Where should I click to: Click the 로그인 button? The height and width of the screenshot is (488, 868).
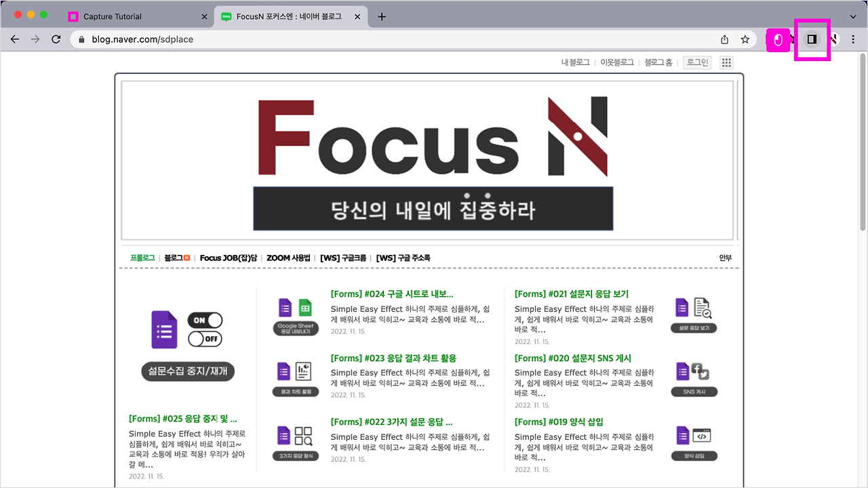[x=696, y=62]
